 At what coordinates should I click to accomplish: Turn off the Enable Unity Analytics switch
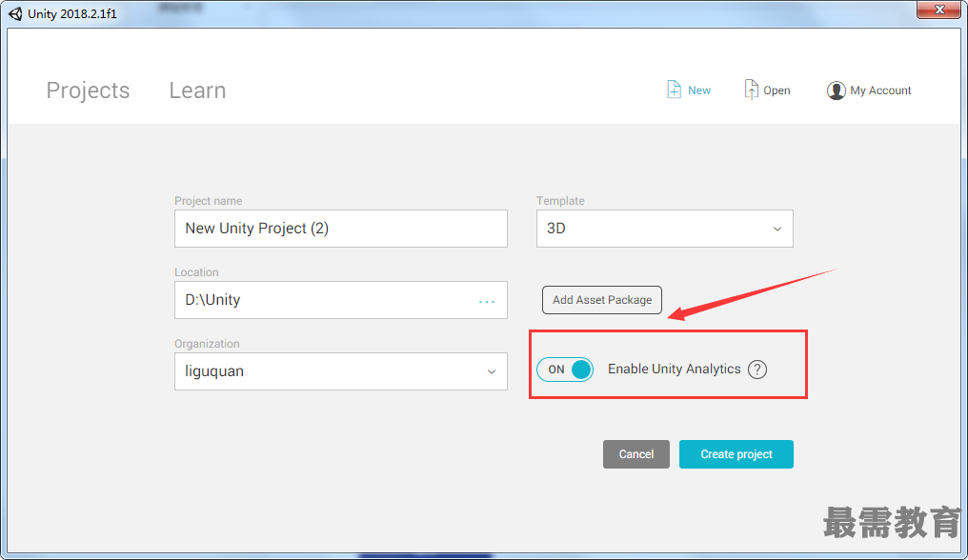click(x=564, y=370)
